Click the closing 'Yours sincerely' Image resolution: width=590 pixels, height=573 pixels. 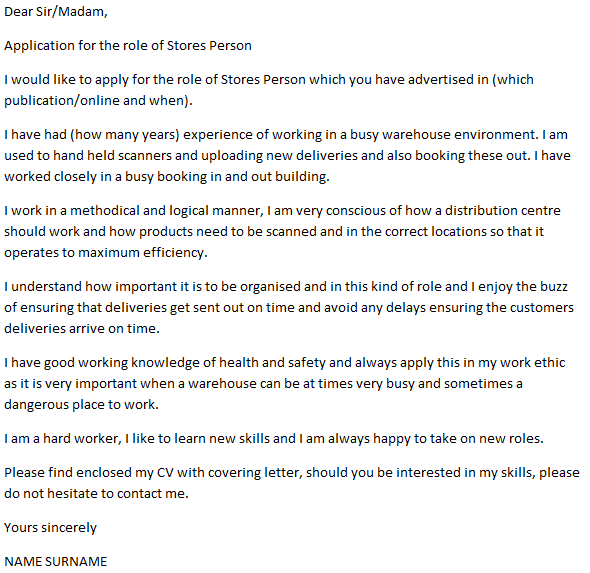(x=50, y=528)
